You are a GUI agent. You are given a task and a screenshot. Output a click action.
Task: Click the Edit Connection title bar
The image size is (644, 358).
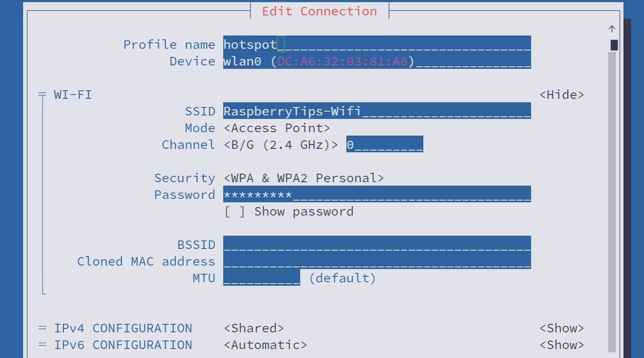pos(320,11)
